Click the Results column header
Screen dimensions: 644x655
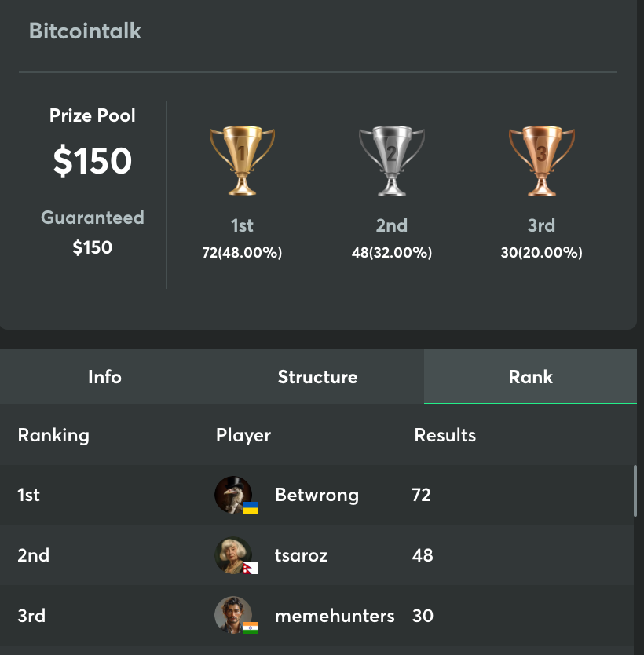coord(445,435)
